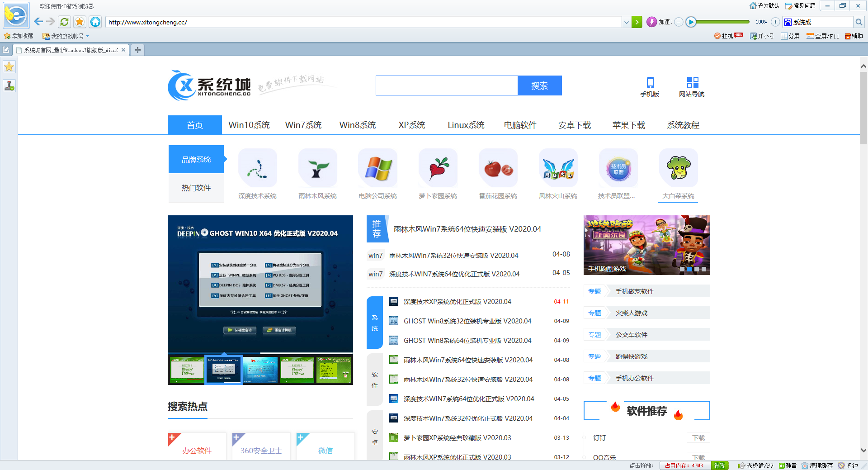Select the first green carousel thumbnail
Screen dimensions: 868x470
click(x=187, y=370)
